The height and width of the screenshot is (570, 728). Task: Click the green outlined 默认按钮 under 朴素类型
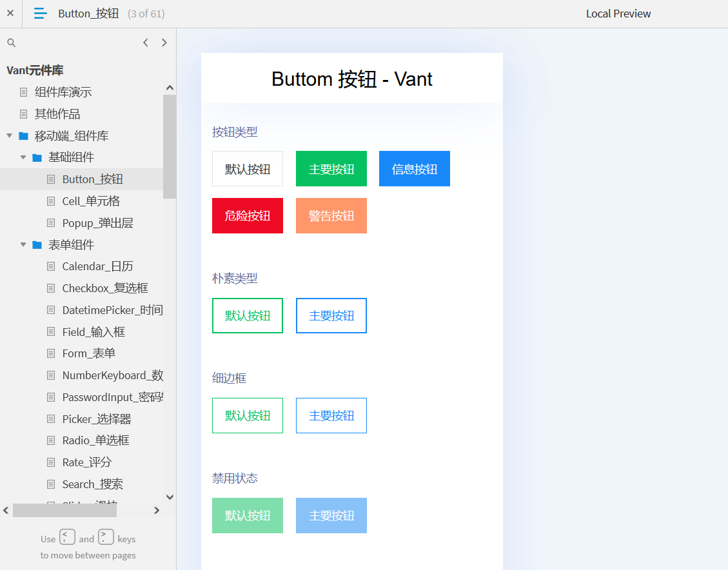click(248, 316)
